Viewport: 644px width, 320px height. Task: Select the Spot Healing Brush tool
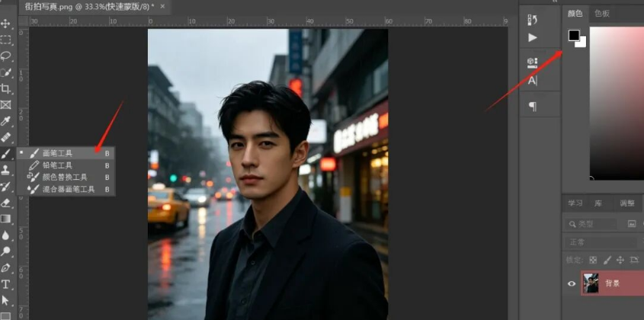pyautogui.click(x=5, y=137)
